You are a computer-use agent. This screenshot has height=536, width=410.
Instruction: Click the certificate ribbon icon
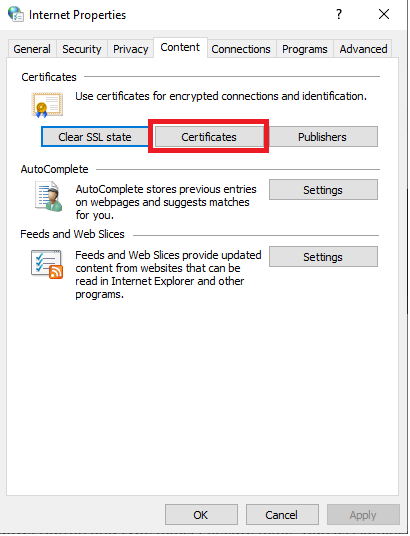48,105
